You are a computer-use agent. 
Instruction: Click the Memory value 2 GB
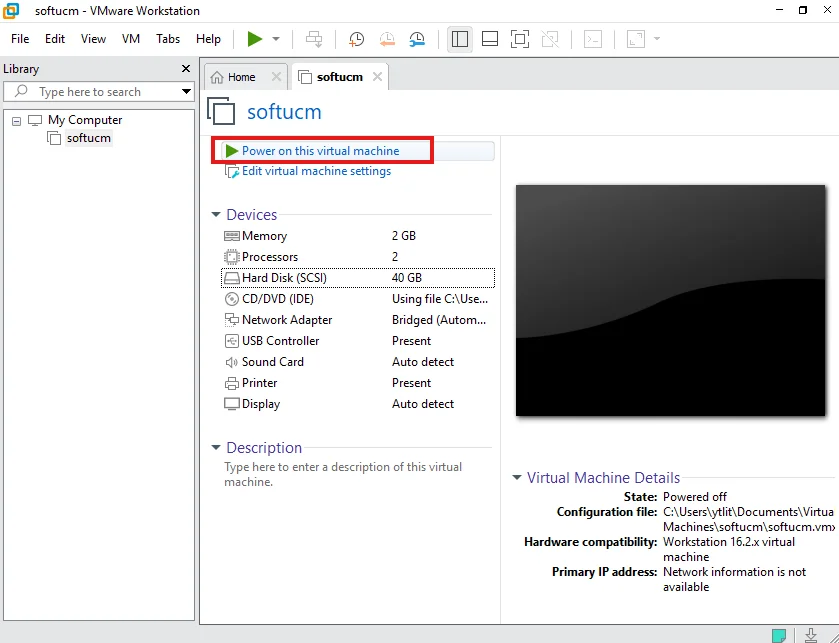(x=404, y=236)
